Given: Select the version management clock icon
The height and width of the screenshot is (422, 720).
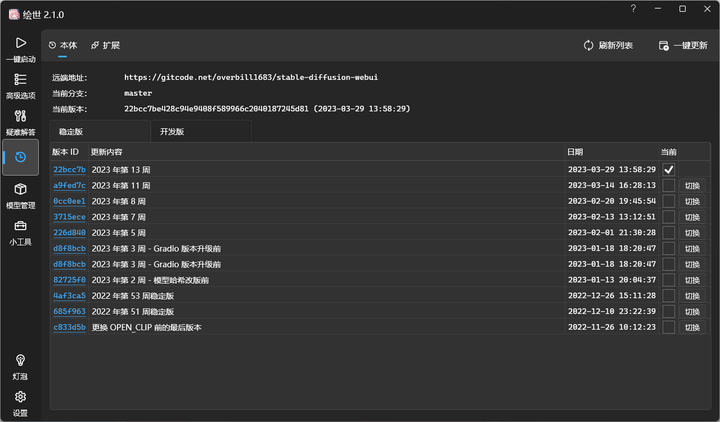Looking at the screenshot, I should (21, 157).
